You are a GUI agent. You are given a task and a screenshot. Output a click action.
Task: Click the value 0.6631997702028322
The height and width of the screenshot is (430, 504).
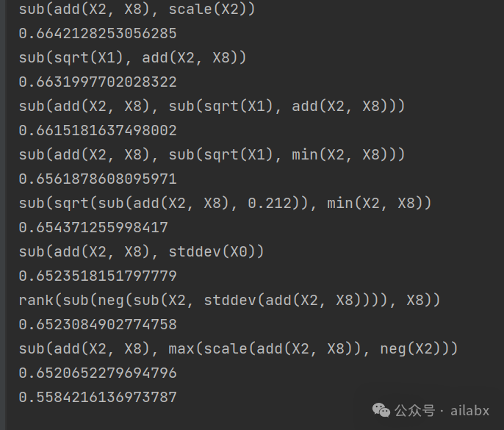[x=98, y=82]
